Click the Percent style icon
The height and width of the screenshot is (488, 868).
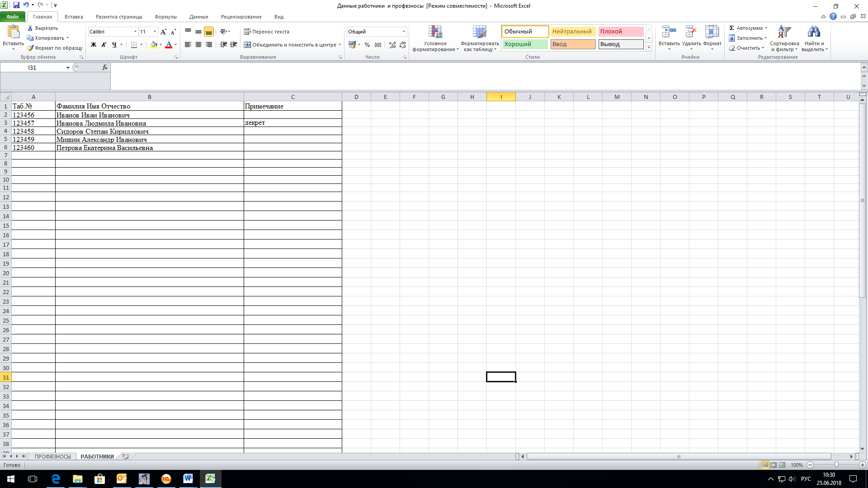(367, 45)
